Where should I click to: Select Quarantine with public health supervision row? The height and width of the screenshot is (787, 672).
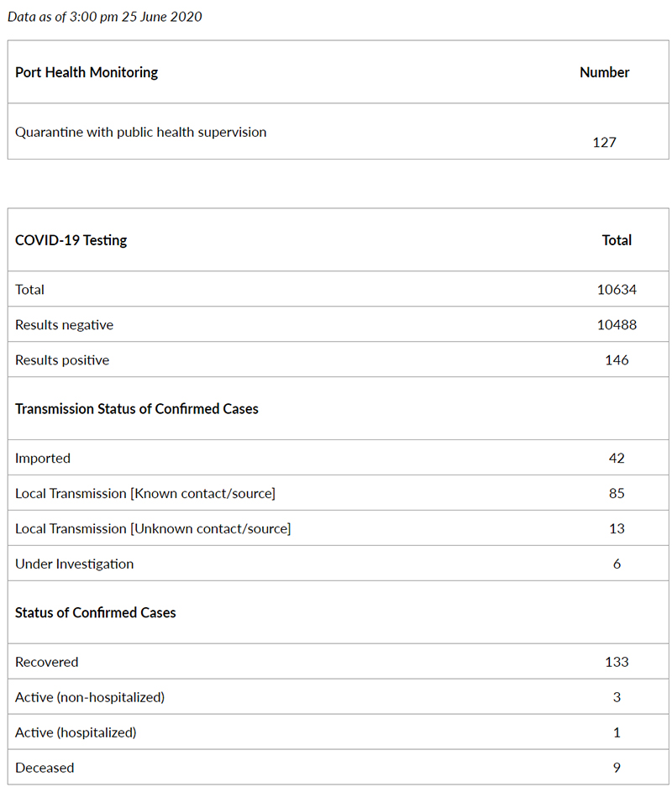339,132
